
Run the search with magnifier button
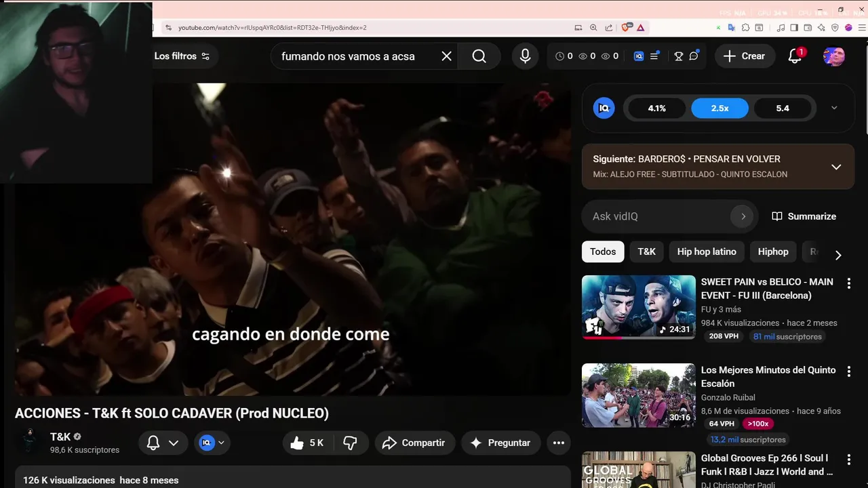(x=479, y=56)
